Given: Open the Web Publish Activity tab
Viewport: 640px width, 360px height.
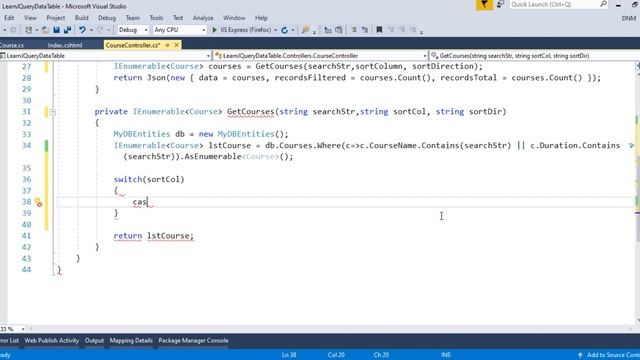Looking at the screenshot, I should 51,340.
